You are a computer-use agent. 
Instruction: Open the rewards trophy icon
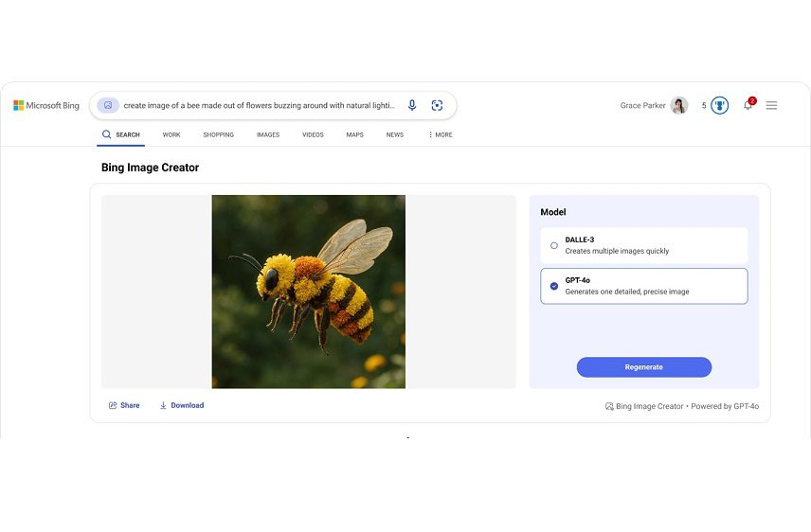720,106
